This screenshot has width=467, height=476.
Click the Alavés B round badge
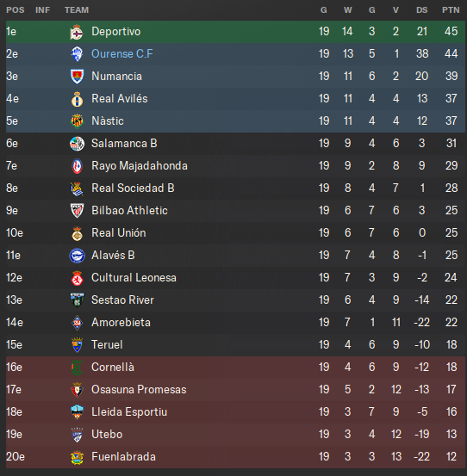coord(77,256)
